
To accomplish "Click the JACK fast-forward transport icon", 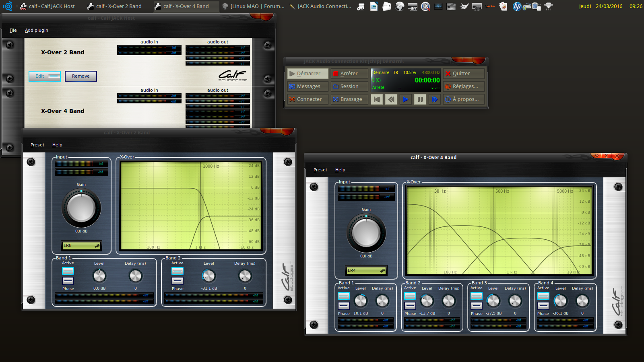I will tap(434, 99).
